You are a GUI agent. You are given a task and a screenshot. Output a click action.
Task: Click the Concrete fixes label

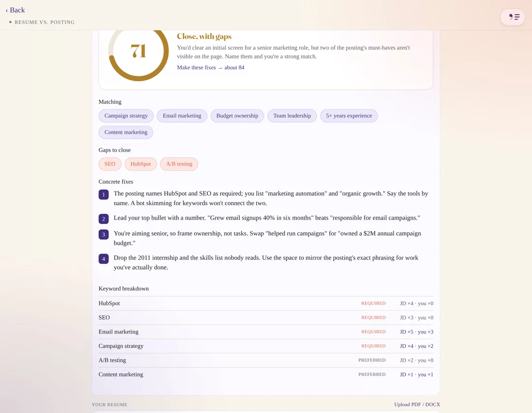tap(116, 181)
